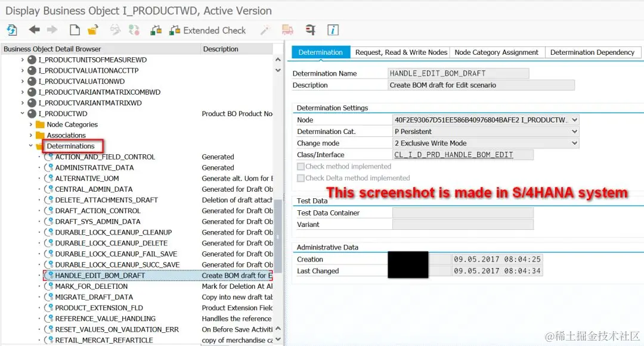Click determination icon of CENTRAL_ADMIN_DATA
Viewport: 644px width, 346px height.
click(x=49, y=189)
